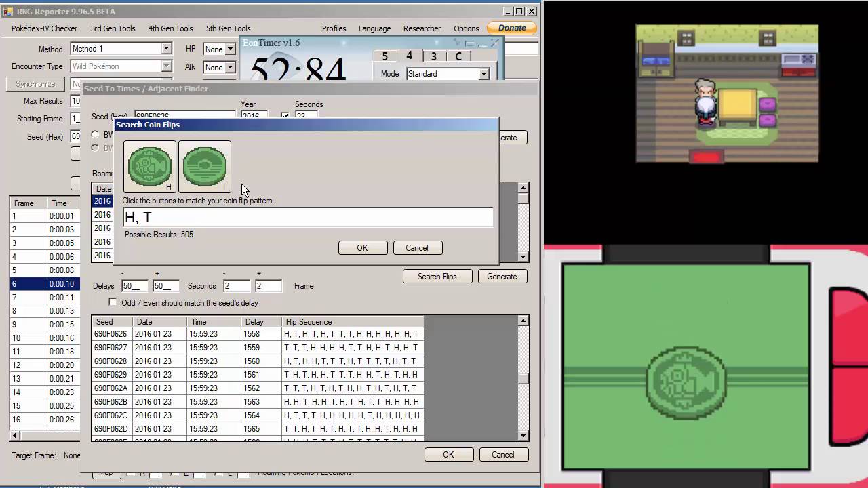Select seed row 690F0627
The width and height of the screenshot is (868, 488).
(x=258, y=348)
